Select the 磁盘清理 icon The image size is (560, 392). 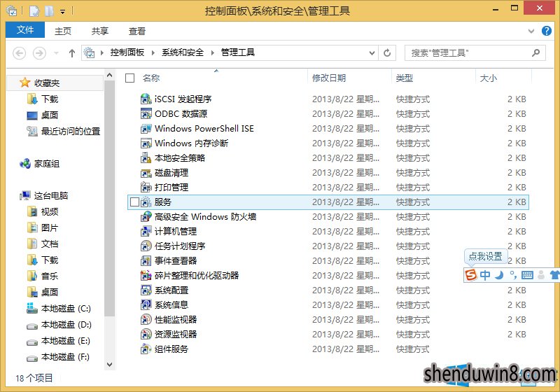point(146,173)
